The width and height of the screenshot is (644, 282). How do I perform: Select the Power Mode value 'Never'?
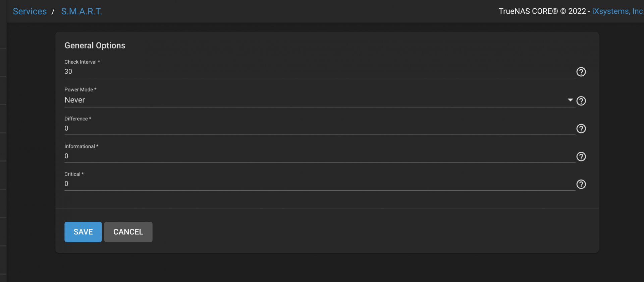[x=75, y=100]
